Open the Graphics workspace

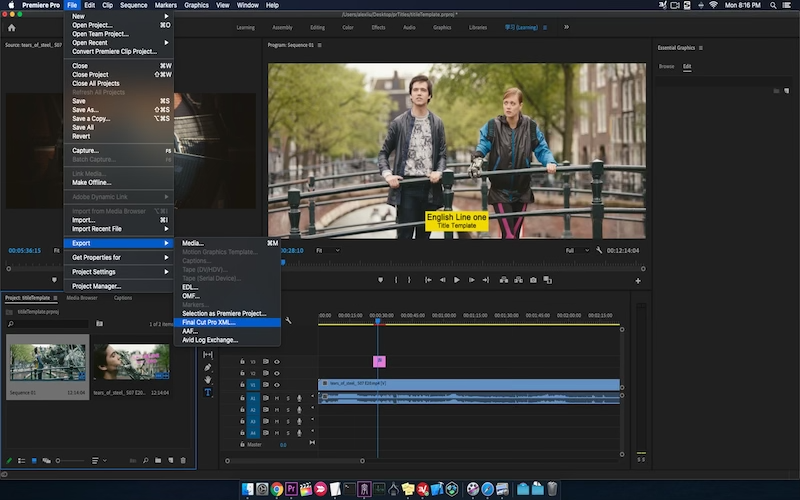click(442, 28)
